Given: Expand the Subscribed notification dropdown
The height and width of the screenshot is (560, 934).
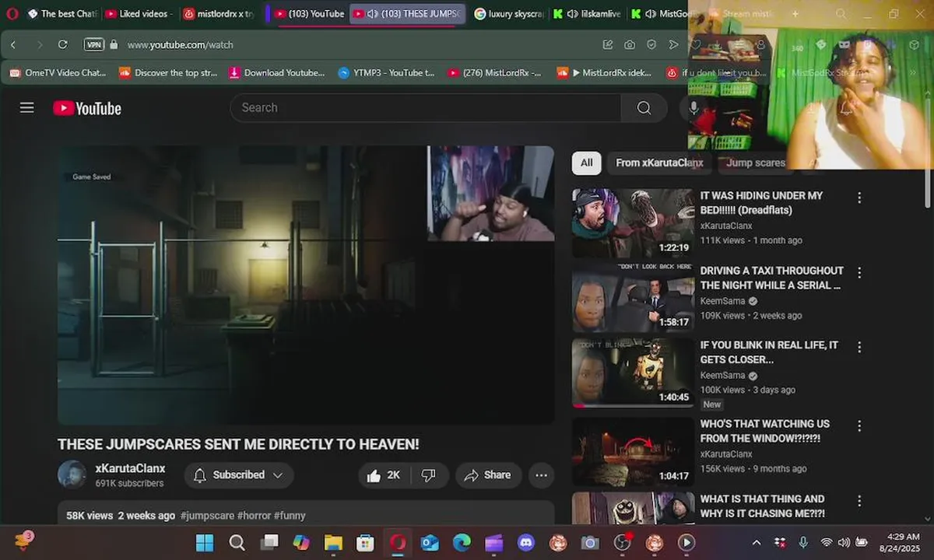Looking at the screenshot, I should [239, 475].
